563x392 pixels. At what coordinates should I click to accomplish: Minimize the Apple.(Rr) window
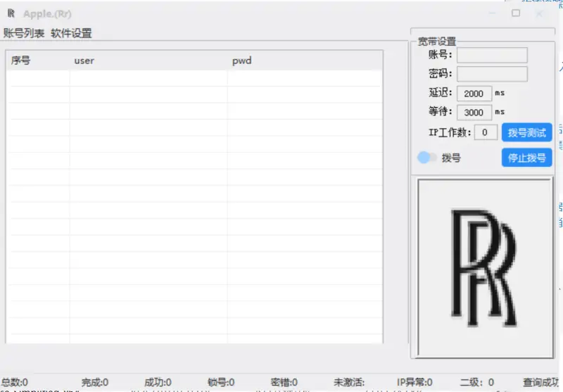[493, 13]
